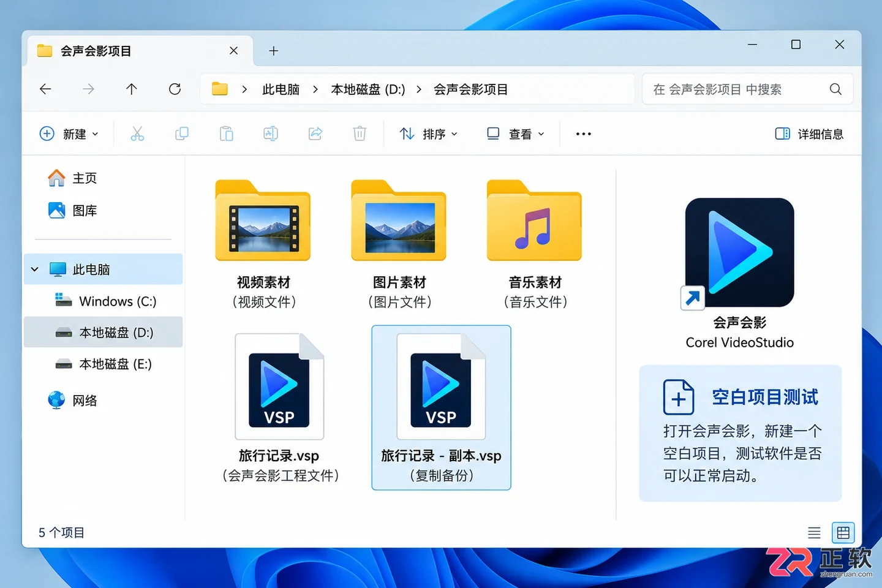Click the Cut scissors icon
882x588 pixels.
[137, 134]
